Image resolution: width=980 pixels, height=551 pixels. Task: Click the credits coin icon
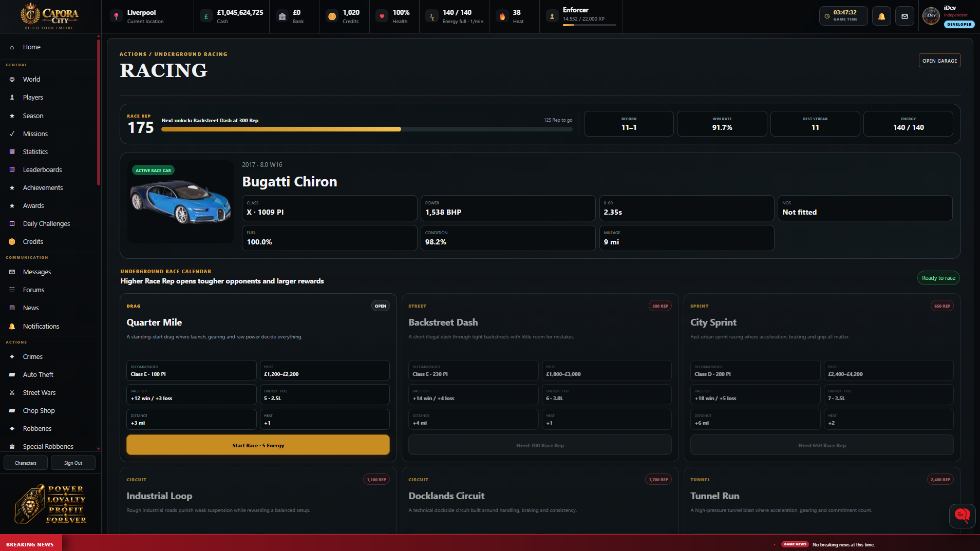click(x=332, y=16)
